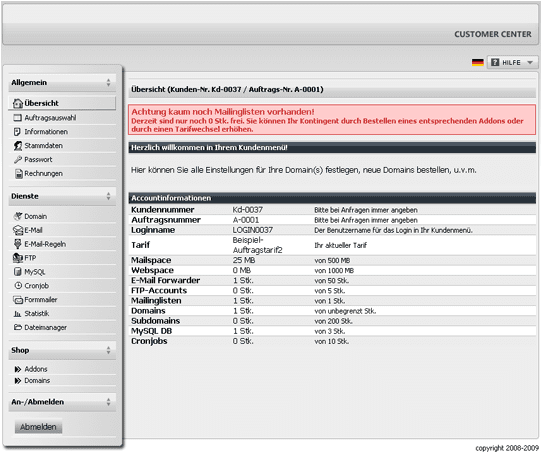Click the Rechnungen document icon
The width and height of the screenshot is (542, 454).
19,174
